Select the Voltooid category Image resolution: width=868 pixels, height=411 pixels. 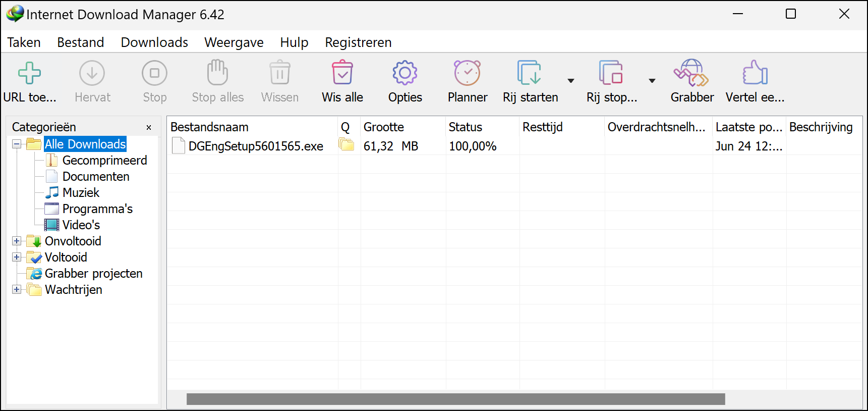(x=66, y=258)
